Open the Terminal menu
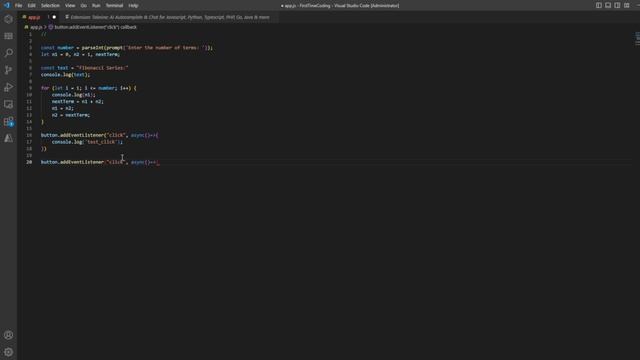This screenshot has width=640, height=360. (x=114, y=6)
